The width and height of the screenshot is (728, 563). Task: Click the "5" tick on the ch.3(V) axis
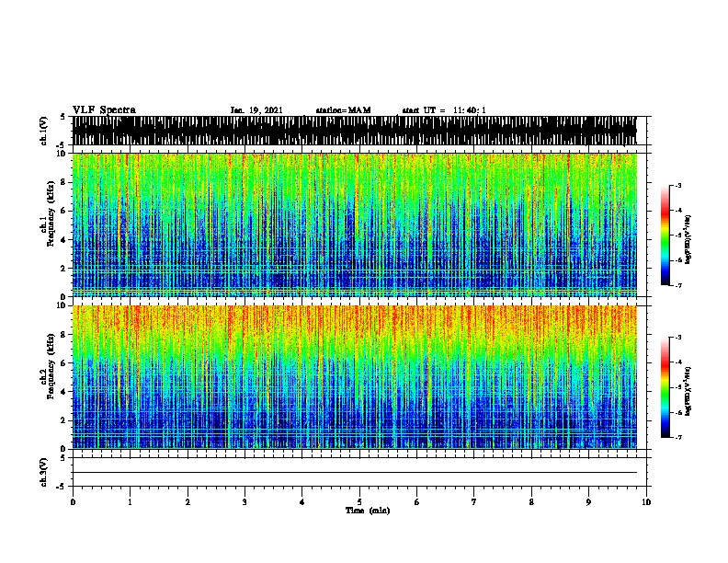63,457
